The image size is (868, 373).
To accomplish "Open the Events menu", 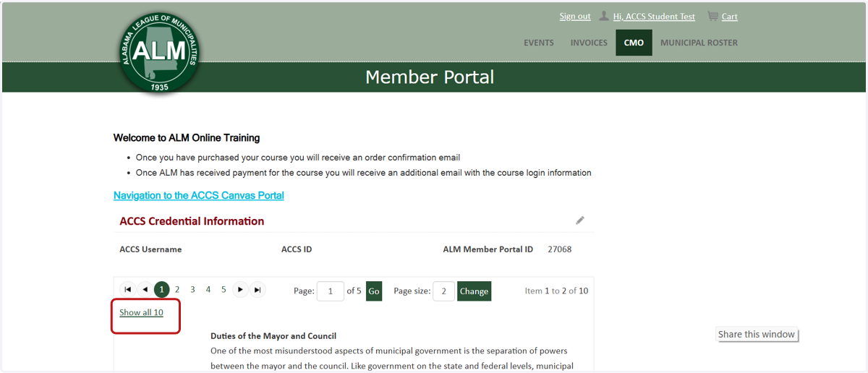I will (x=539, y=43).
